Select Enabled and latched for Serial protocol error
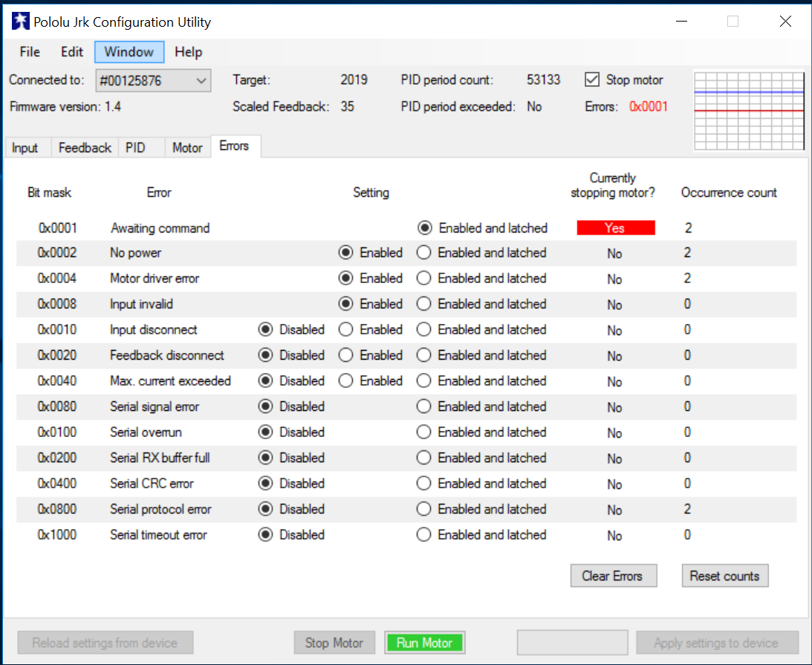The image size is (812, 665). tap(481, 509)
